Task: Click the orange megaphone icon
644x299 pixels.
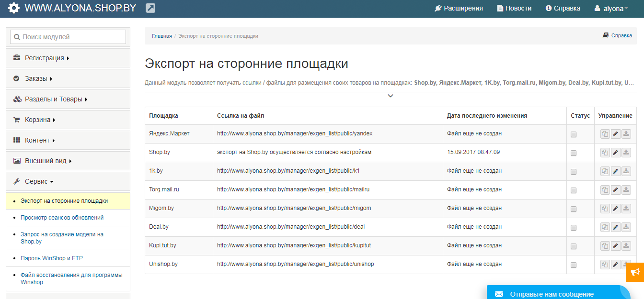Action: coord(635,272)
